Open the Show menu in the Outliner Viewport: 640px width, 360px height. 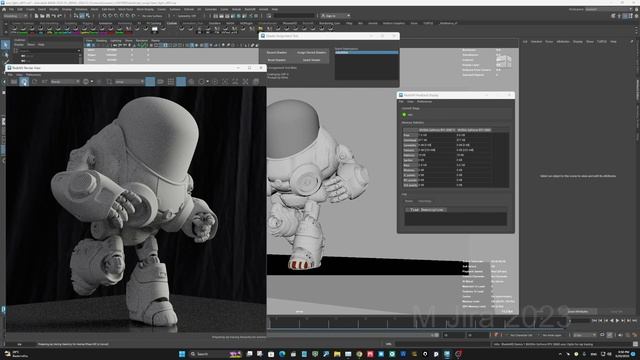click(x=31, y=44)
